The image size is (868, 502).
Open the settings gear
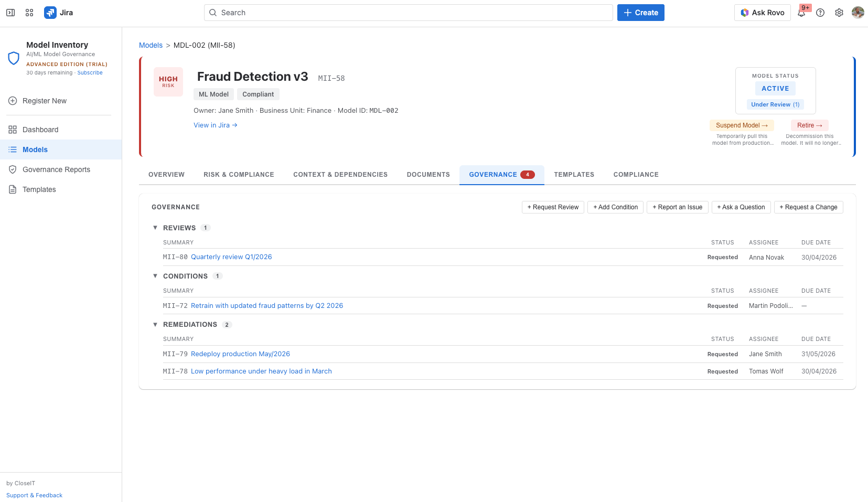pyautogui.click(x=839, y=12)
